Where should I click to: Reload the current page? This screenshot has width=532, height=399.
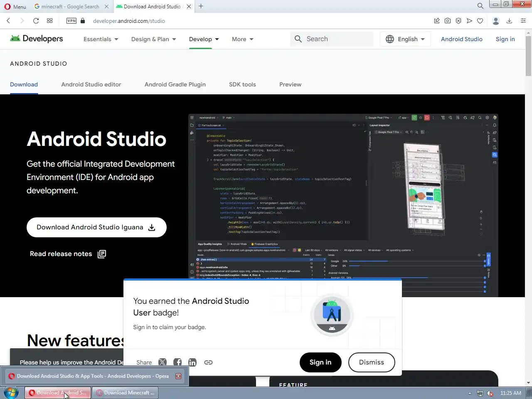[x=36, y=21]
